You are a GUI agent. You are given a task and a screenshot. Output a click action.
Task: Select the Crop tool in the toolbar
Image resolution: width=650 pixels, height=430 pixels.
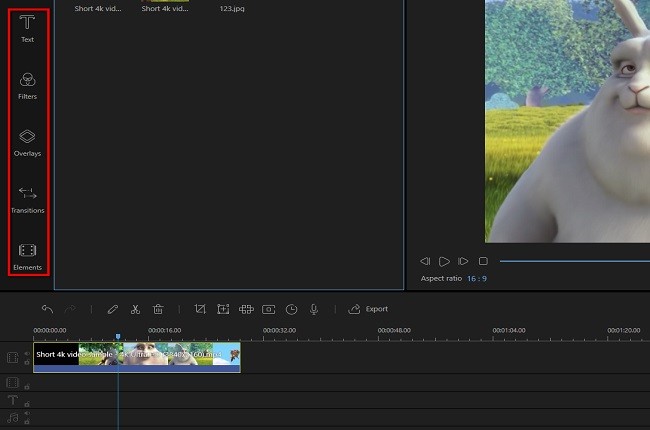200,309
